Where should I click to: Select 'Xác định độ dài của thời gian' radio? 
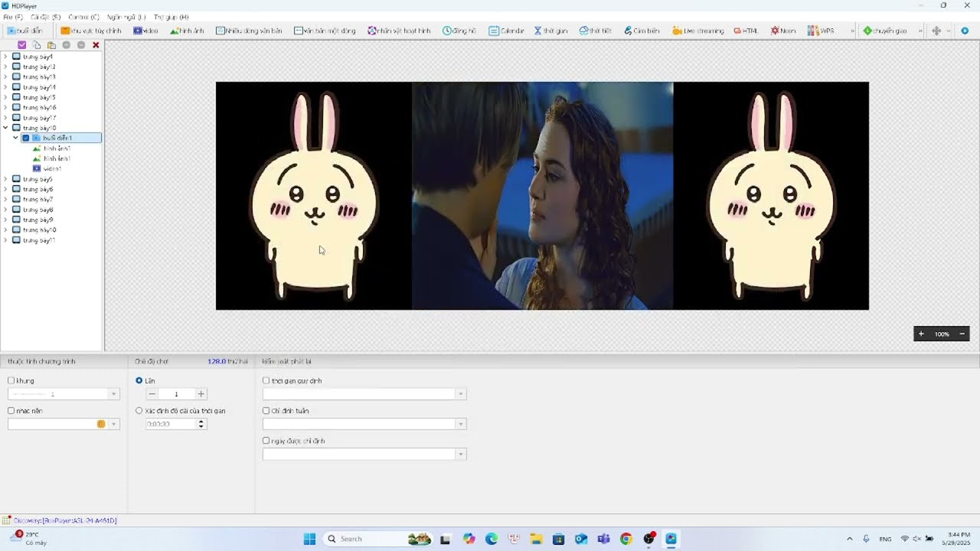[139, 411]
